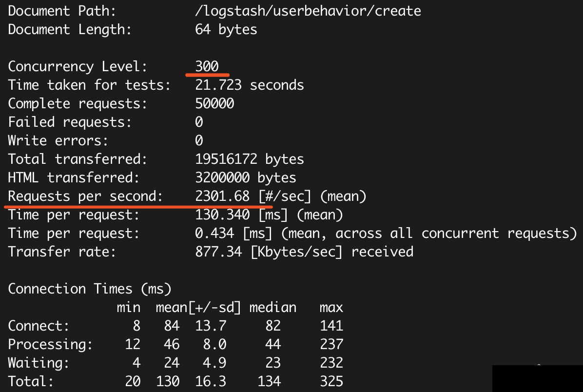Click the Connection Times (ms) heading

point(90,289)
